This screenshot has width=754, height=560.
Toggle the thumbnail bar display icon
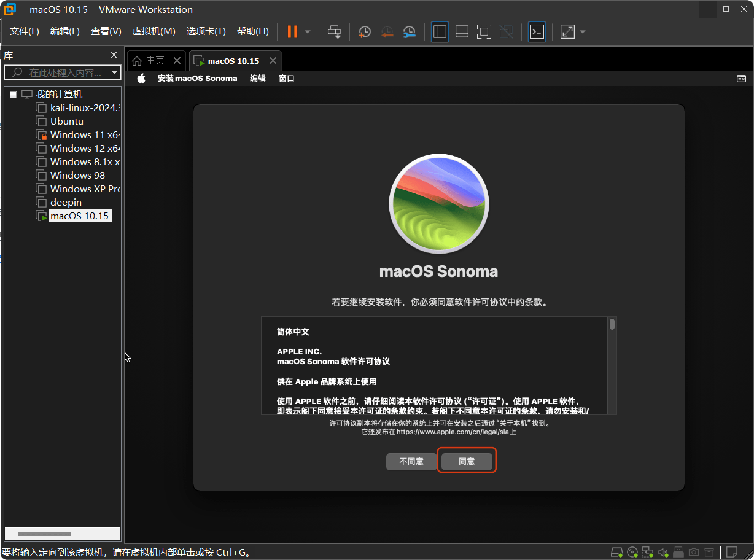coord(462,31)
